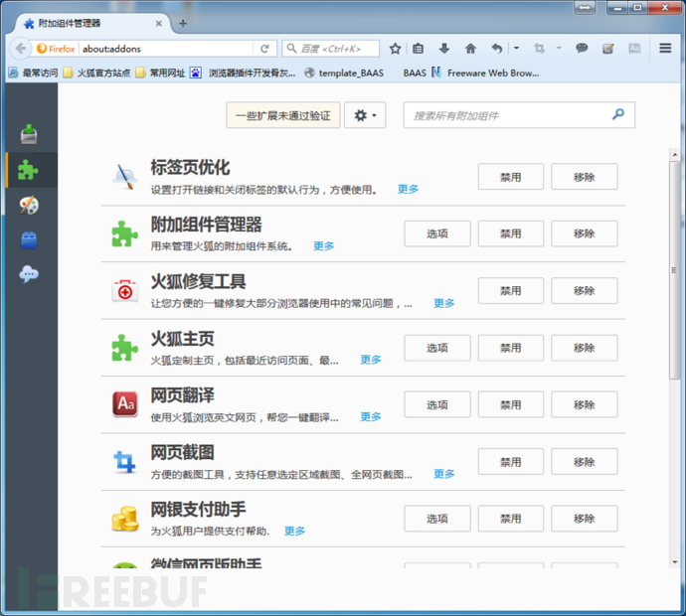The width and height of the screenshot is (686, 616).
Task: Open the Services chat-bubble sidebar category
Action: (29, 274)
